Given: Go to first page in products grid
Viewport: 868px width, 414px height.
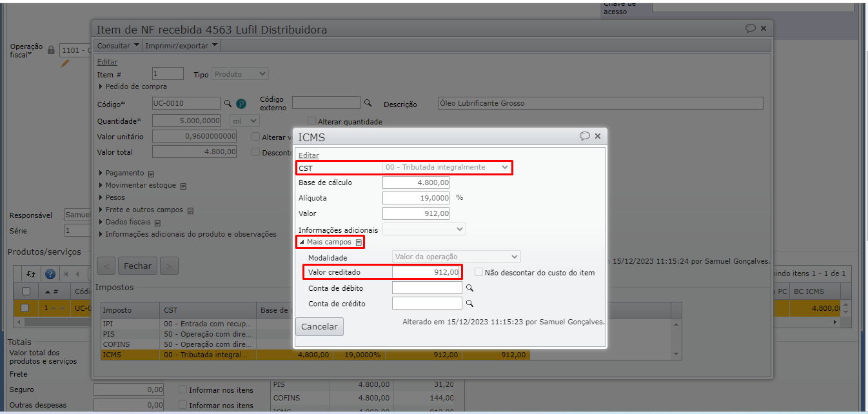Looking at the screenshot, I should click(x=65, y=273).
